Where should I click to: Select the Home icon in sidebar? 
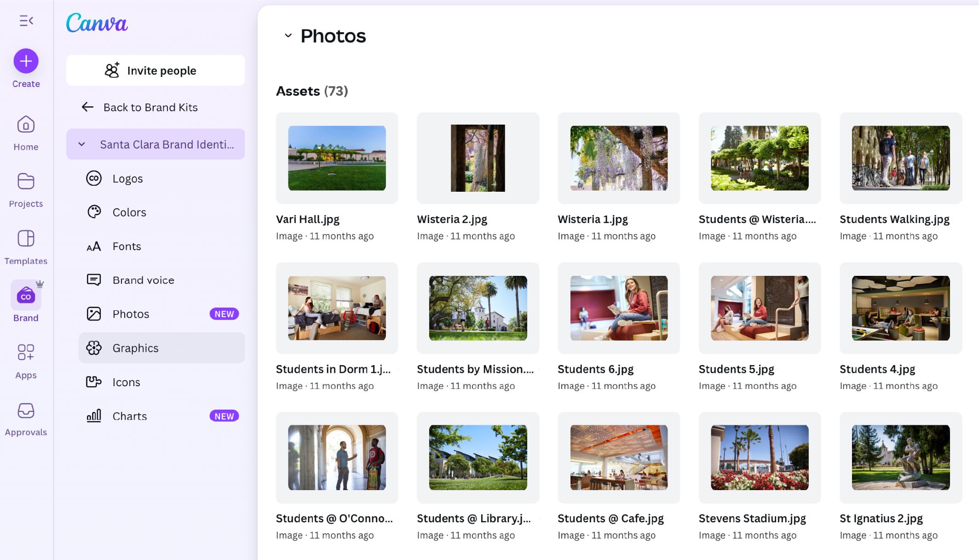point(26,125)
